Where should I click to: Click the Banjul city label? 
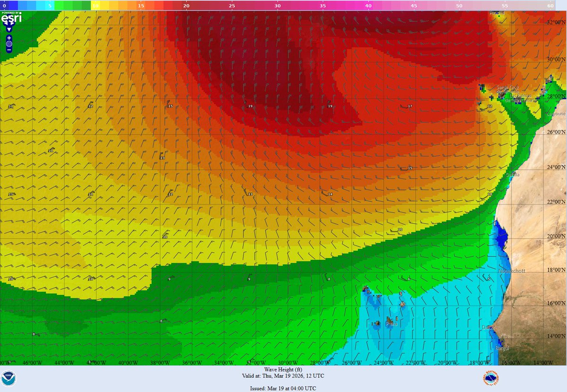pyautogui.click(x=502, y=348)
